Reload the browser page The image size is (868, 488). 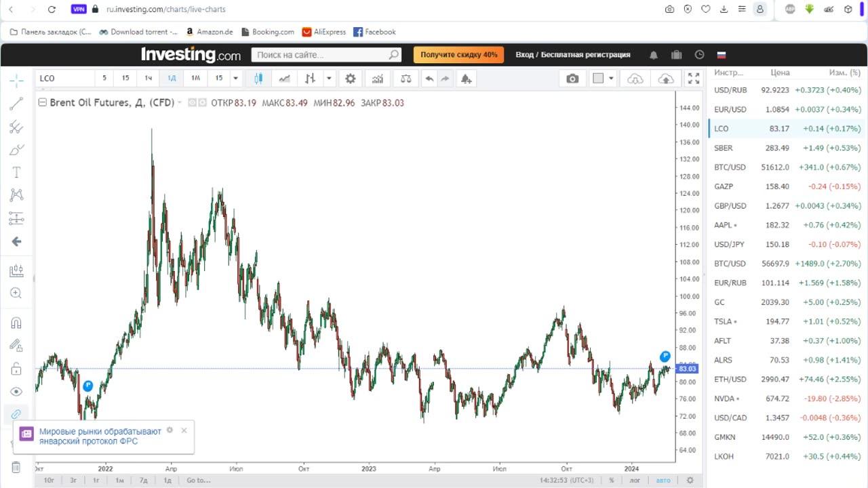pos(52,9)
